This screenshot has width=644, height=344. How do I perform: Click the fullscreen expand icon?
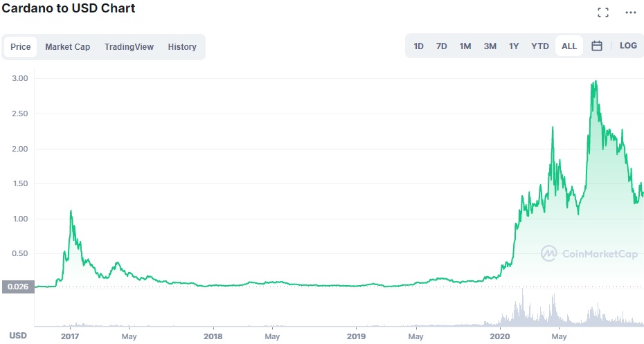click(x=603, y=12)
